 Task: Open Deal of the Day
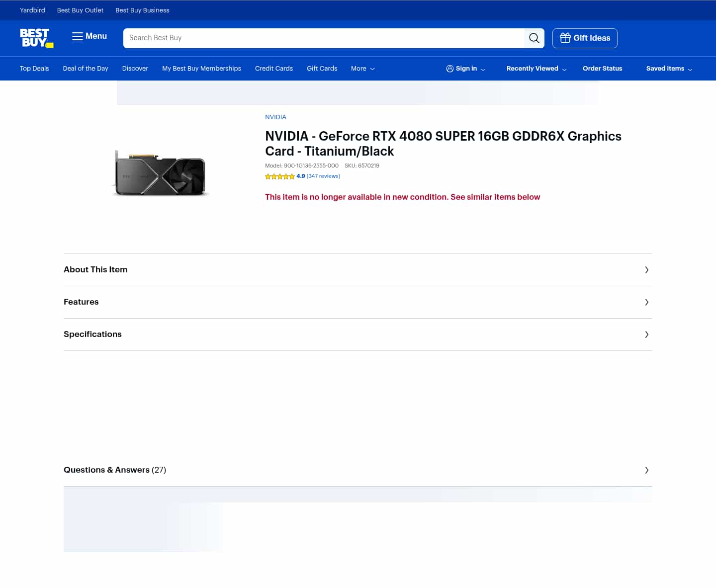click(x=86, y=69)
